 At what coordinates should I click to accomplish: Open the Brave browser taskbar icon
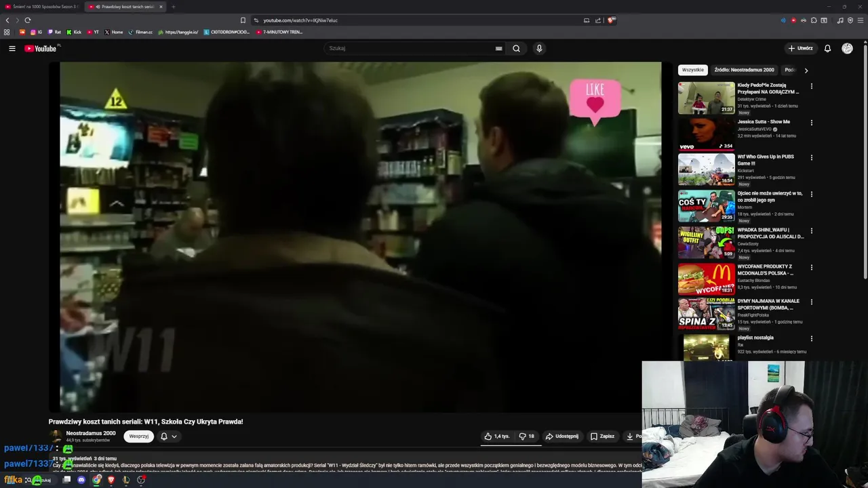111,480
